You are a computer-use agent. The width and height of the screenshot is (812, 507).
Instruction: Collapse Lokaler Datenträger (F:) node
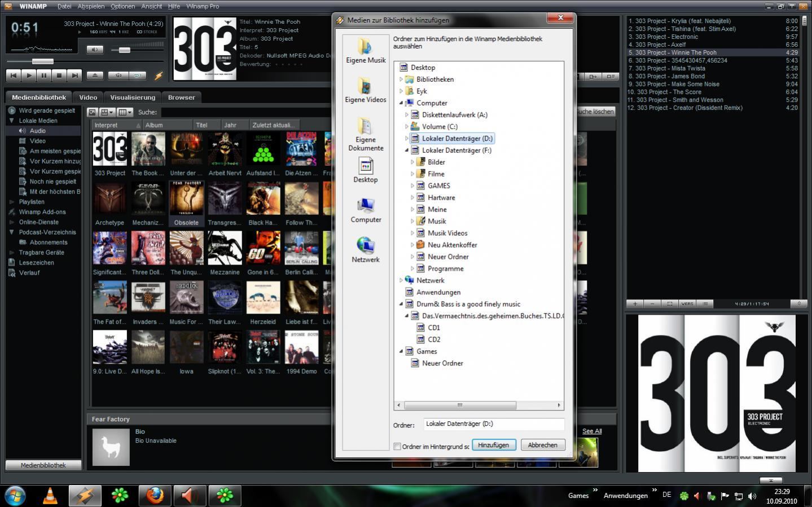point(407,151)
